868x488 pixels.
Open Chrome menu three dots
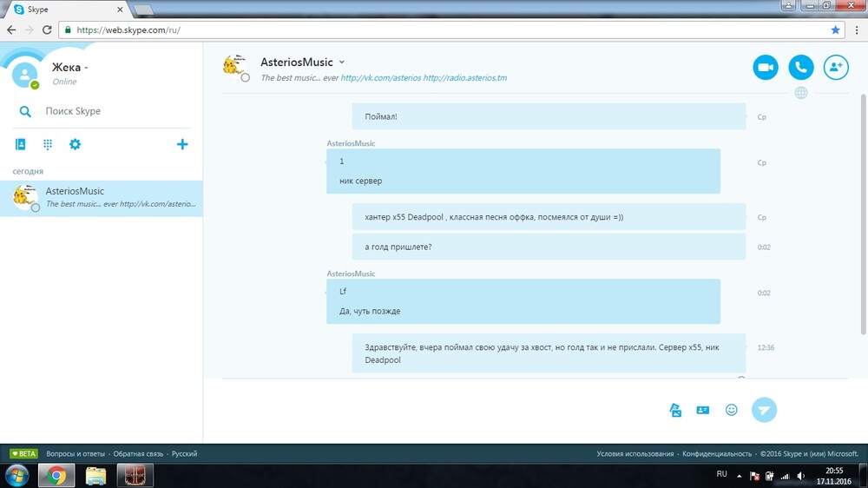point(857,30)
